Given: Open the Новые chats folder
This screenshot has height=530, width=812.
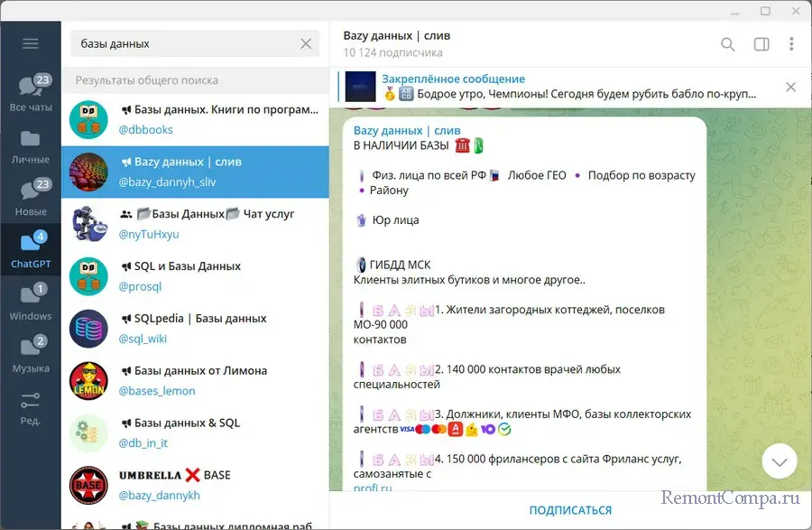Looking at the screenshot, I should pyautogui.click(x=31, y=198).
